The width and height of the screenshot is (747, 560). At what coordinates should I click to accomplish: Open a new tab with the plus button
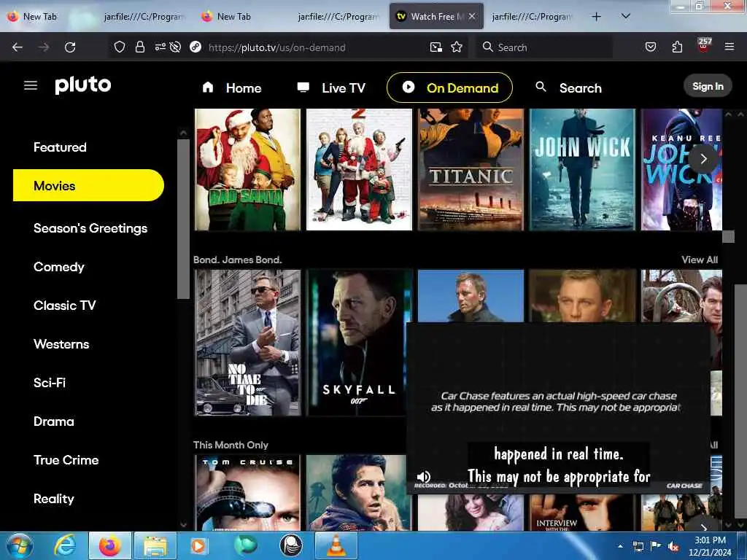pyautogui.click(x=596, y=17)
